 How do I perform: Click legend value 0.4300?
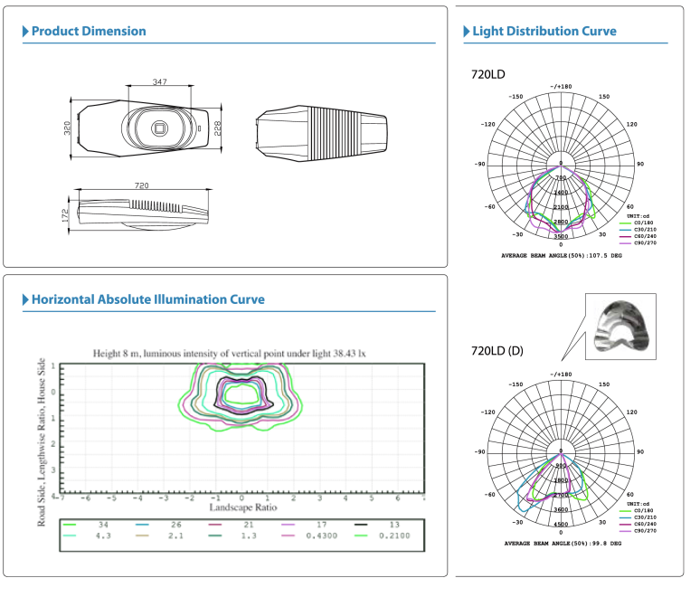[321, 535]
